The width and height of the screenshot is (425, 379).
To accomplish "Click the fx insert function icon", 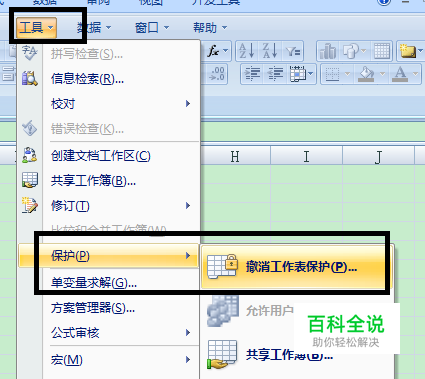I will 213,51.
